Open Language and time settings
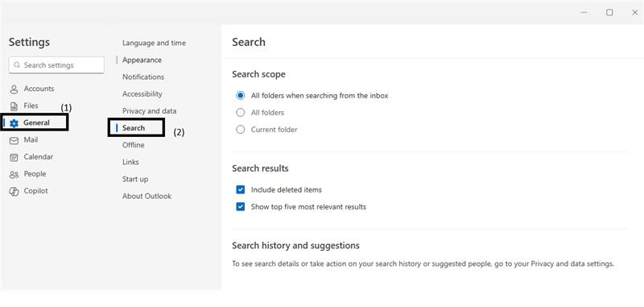This screenshot has width=644, height=307. coord(154,43)
